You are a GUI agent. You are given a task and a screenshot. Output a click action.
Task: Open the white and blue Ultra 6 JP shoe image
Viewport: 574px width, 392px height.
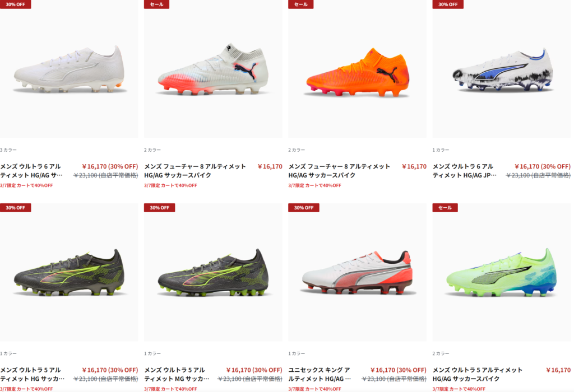[x=502, y=69]
